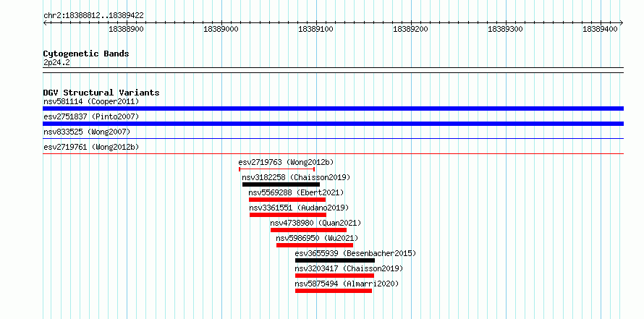Click the 18389400 ruler position
Image resolution: width=644 pixels, height=319 pixels.
tap(600, 29)
